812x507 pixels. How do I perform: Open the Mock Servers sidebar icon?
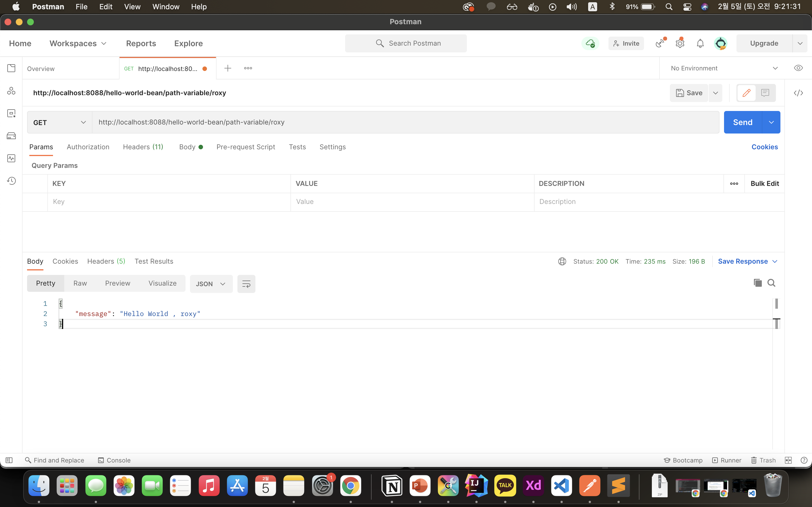point(11,136)
